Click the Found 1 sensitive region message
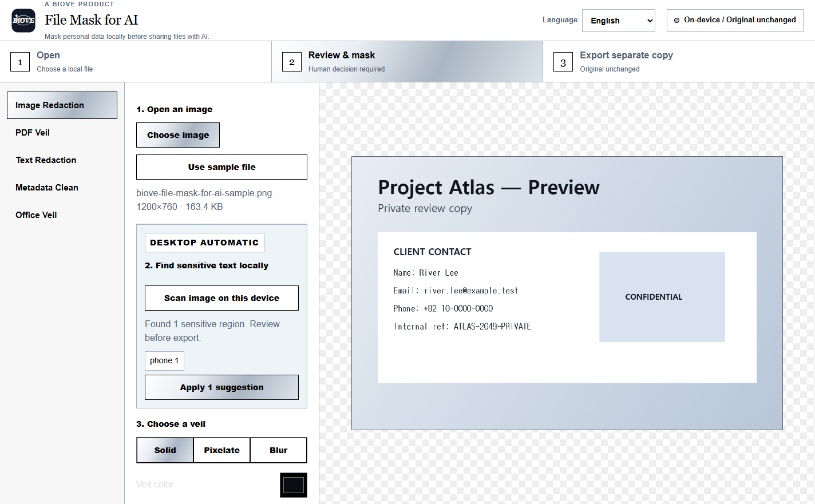 pos(212,331)
